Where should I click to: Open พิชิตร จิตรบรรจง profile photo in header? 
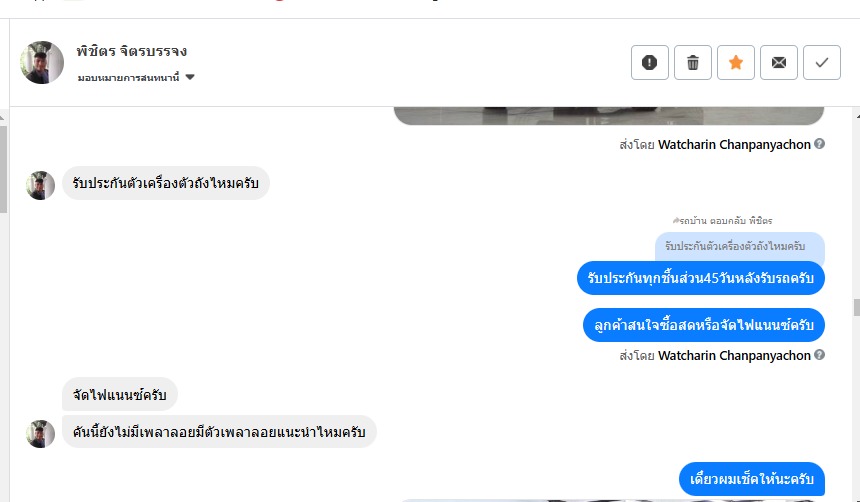(x=42, y=63)
